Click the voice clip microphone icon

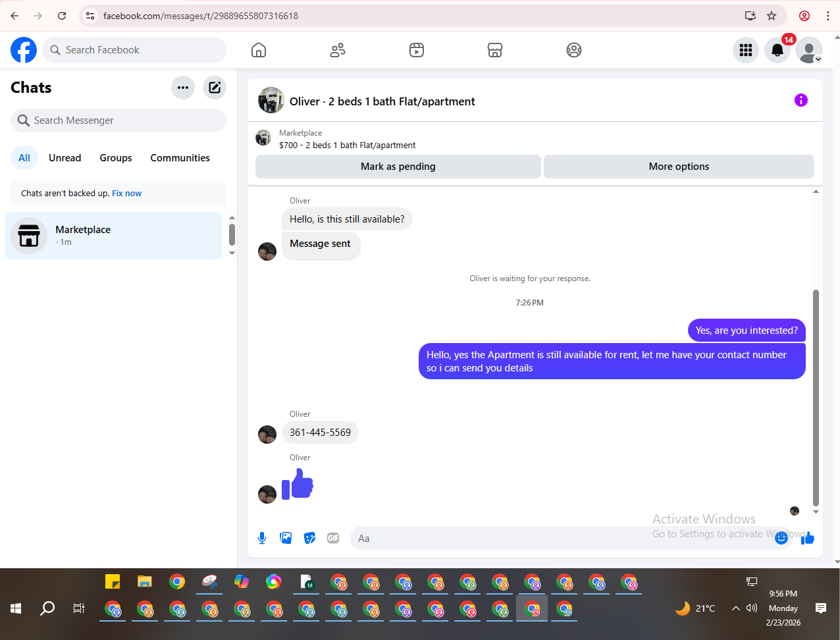click(262, 538)
